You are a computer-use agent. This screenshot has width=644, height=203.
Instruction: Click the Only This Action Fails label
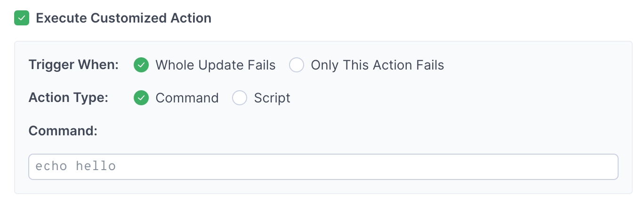[377, 65]
